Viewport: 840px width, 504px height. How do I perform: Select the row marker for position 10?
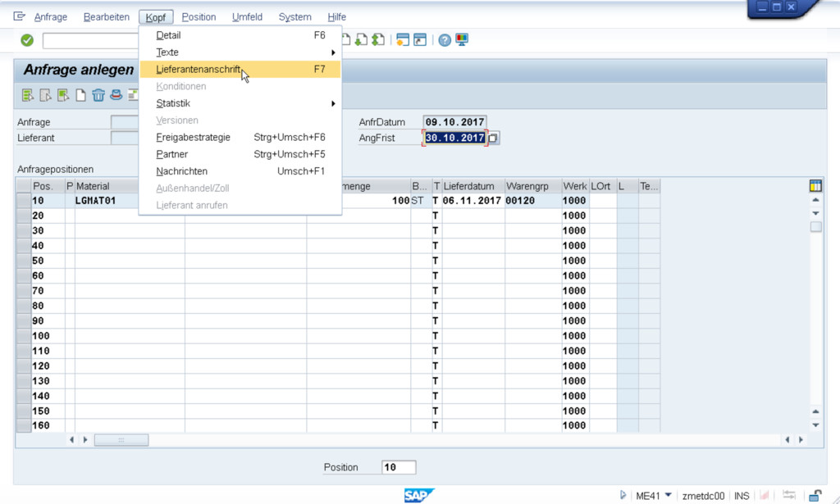click(23, 201)
